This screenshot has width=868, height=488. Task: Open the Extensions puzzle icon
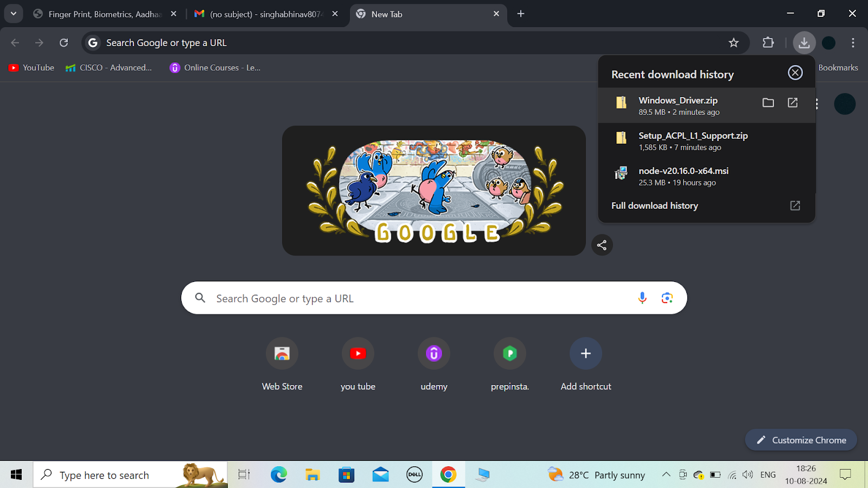(x=768, y=42)
